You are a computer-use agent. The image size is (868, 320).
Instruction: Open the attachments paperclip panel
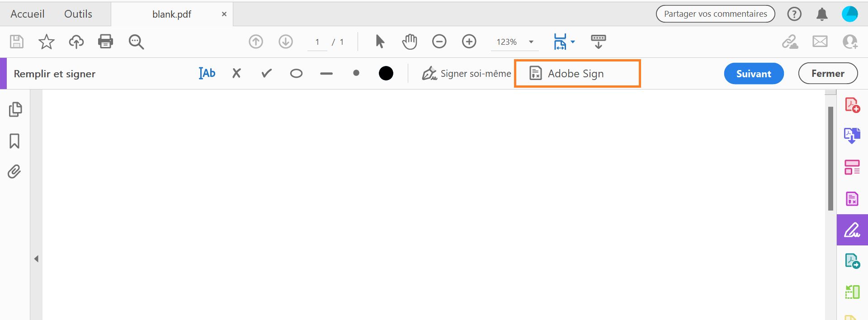(x=14, y=171)
